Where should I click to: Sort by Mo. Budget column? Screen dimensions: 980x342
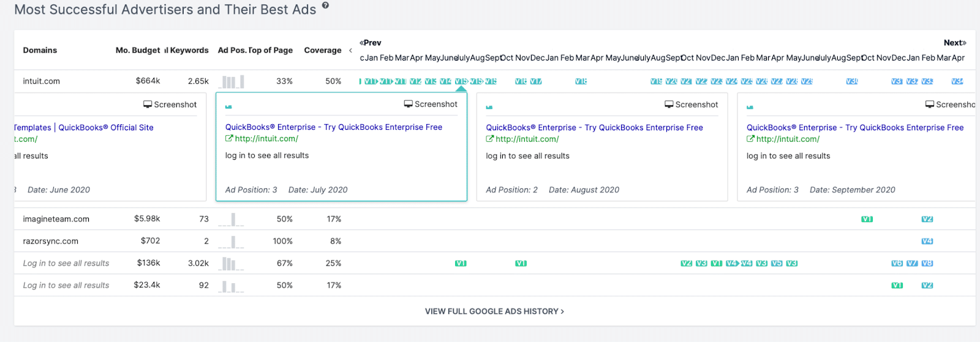(x=138, y=50)
